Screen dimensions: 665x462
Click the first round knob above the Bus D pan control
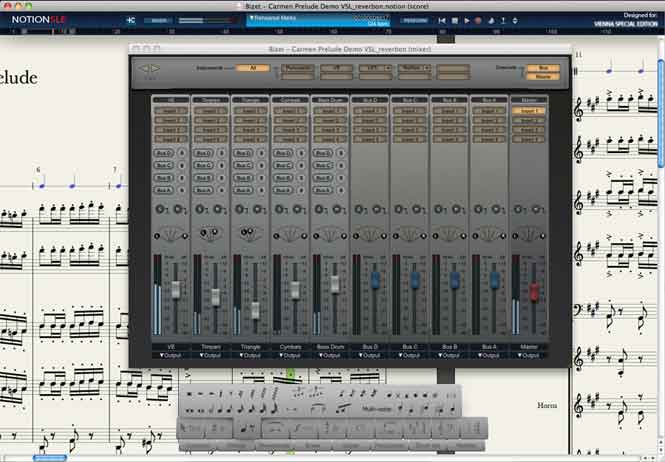point(359,209)
